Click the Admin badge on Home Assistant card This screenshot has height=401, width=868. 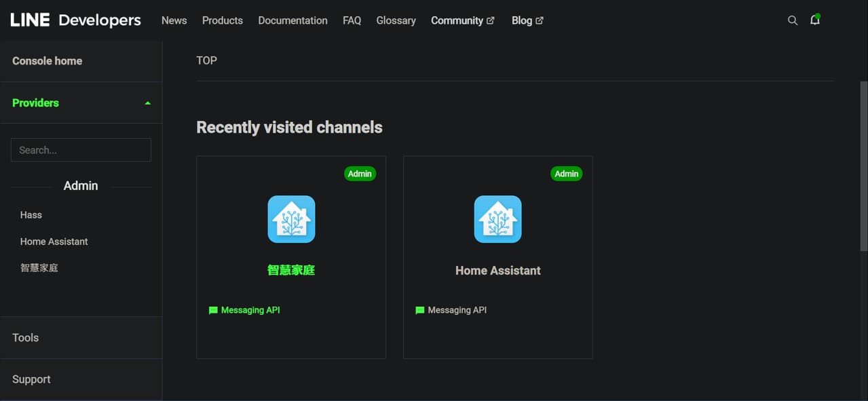coord(566,174)
